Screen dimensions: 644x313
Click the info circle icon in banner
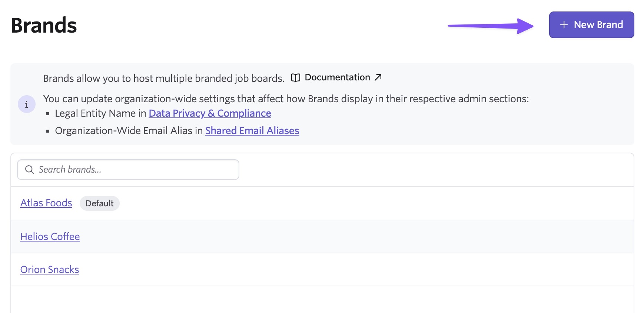26,104
